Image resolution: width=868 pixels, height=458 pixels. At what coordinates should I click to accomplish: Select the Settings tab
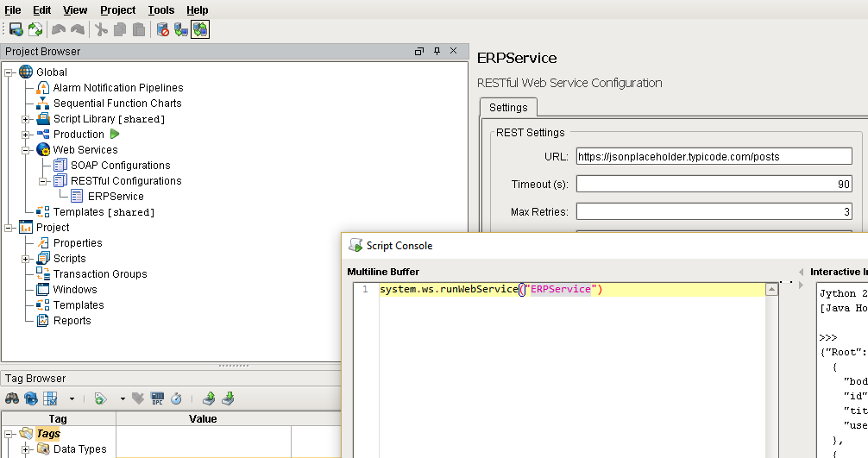tap(508, 107)
